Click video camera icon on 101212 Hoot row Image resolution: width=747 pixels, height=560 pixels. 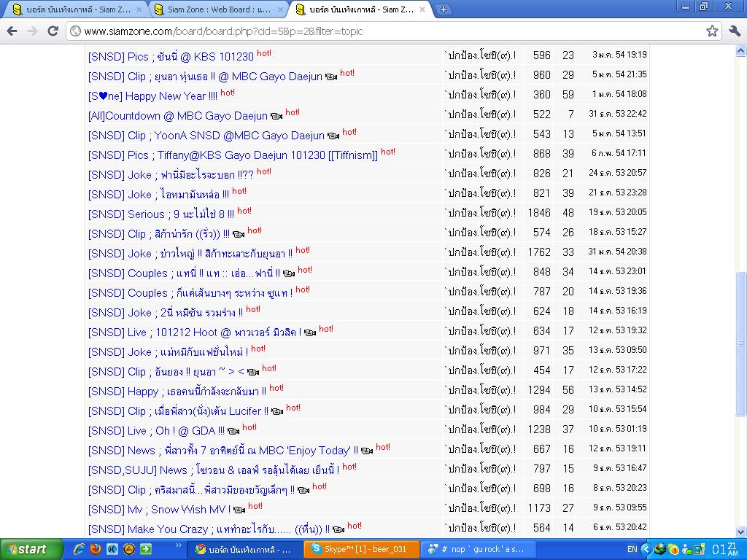click(x=309, y=332)
